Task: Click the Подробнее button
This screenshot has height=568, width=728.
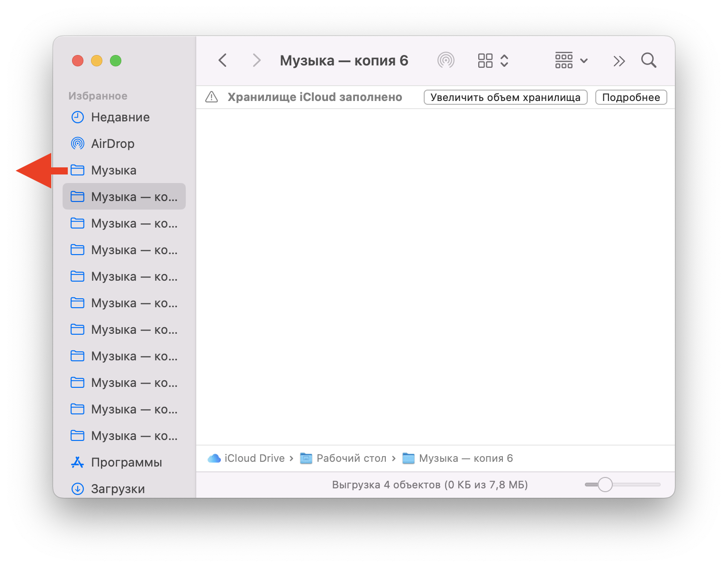Action: (631, 97)
